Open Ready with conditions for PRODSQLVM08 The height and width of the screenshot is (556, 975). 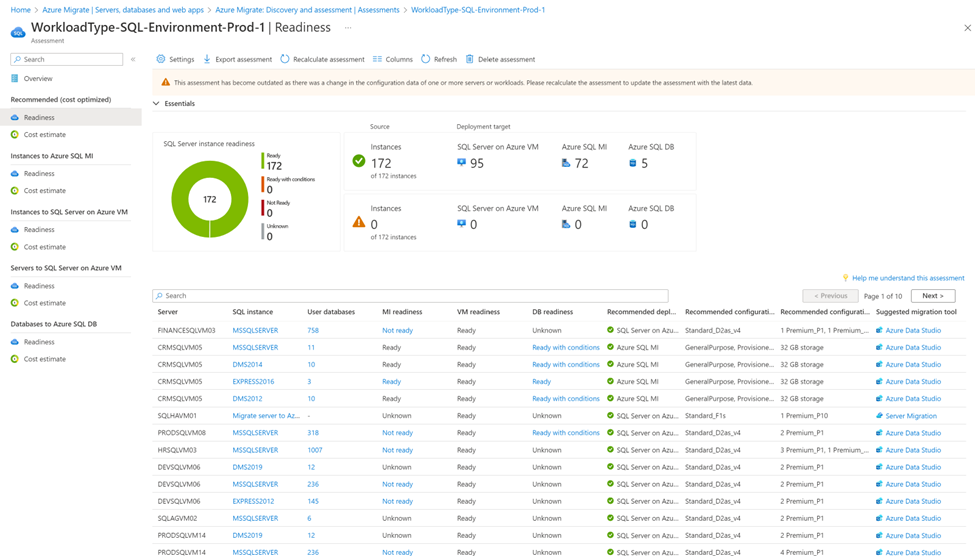[566, 433]
